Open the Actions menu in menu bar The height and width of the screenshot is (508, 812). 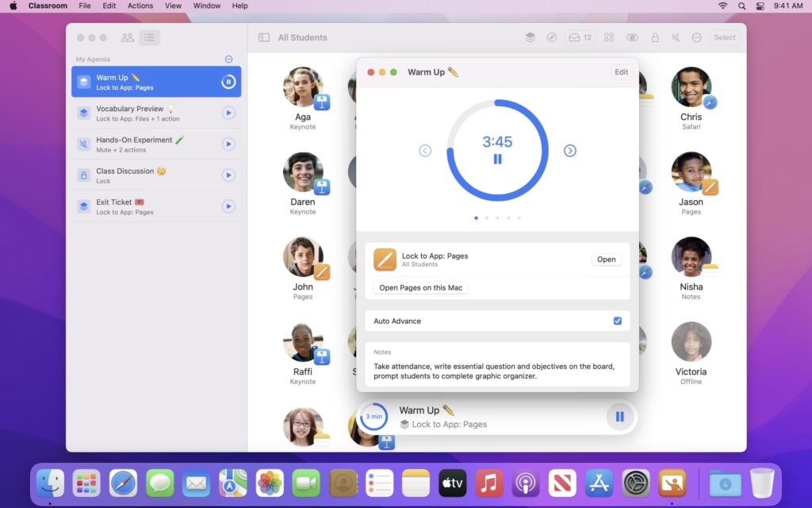140,6
